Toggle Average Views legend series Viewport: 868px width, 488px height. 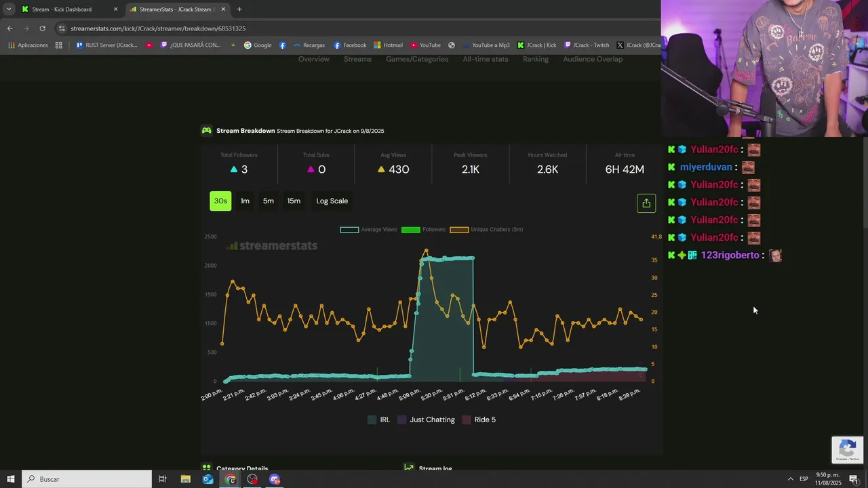coord(368,230)
